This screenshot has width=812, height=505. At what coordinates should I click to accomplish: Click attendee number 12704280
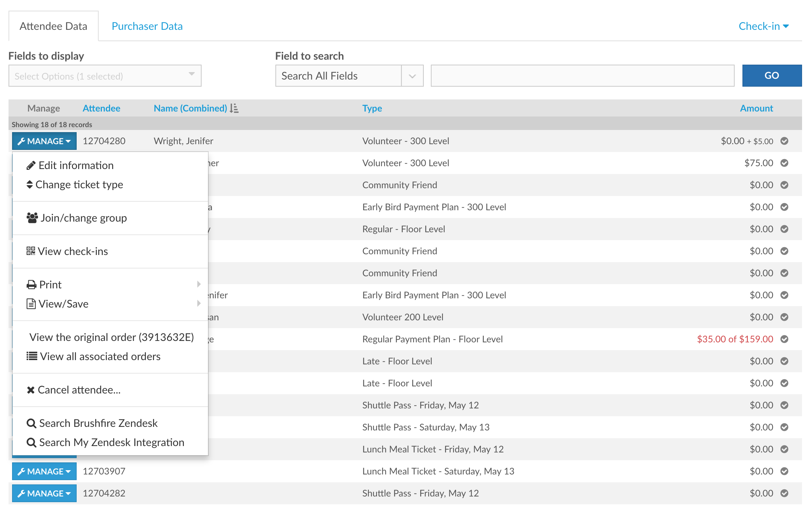104,141
